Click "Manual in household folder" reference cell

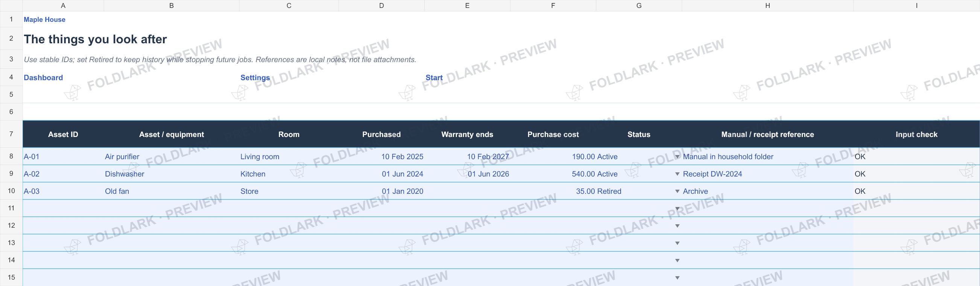click(x=768, y=157)
